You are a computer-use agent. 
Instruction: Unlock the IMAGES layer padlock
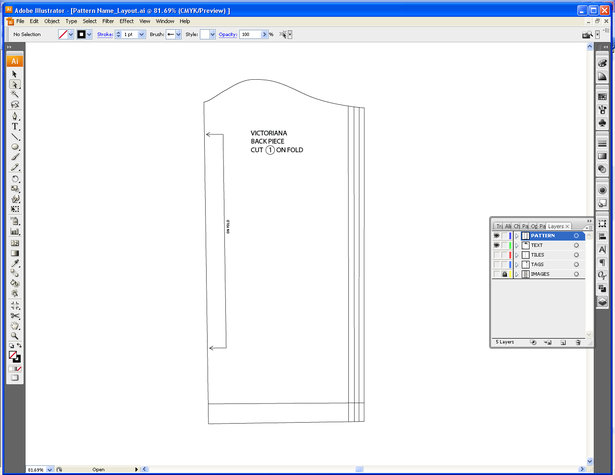(504, 274)
